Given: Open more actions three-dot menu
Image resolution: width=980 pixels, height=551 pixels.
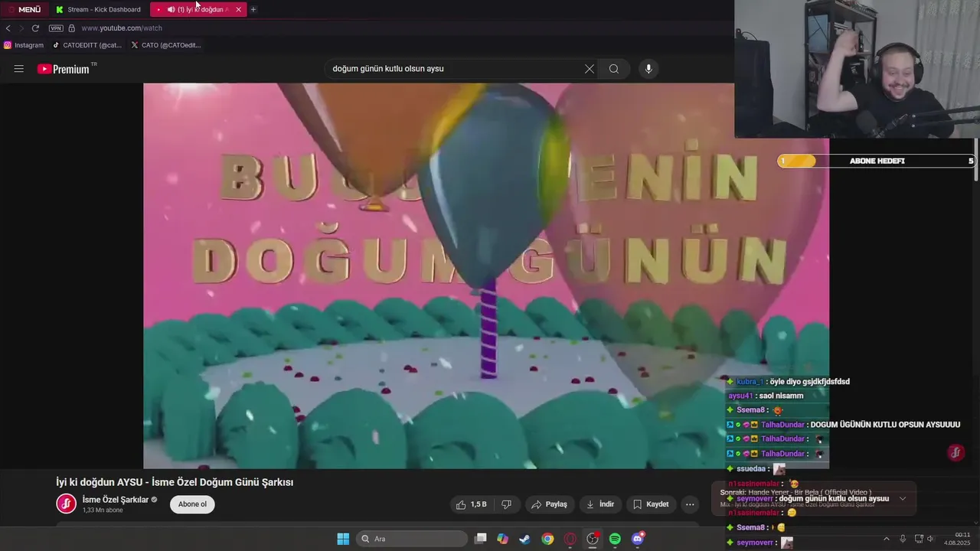Looking at the screenshot, I should (690, 504).
